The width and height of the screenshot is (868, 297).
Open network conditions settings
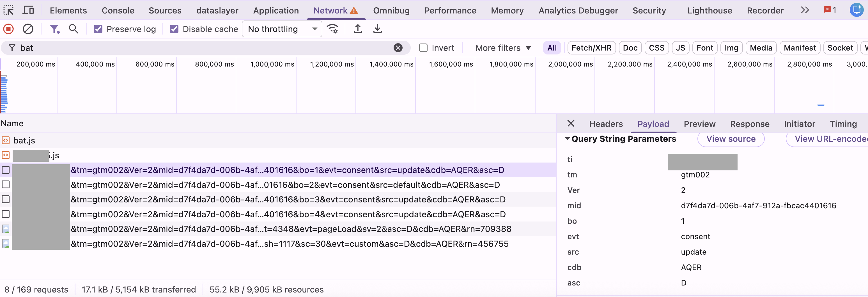pos(333,29)
